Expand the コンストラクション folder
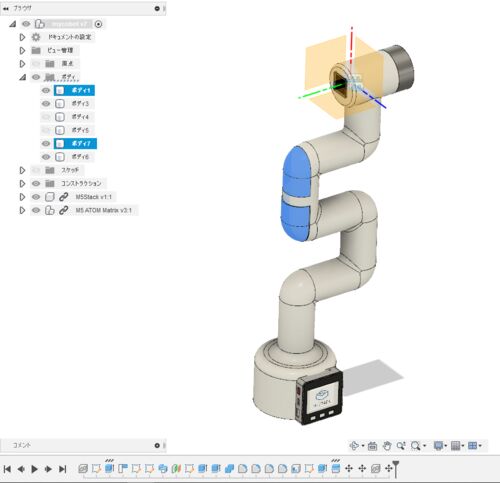 coord(22,184)
